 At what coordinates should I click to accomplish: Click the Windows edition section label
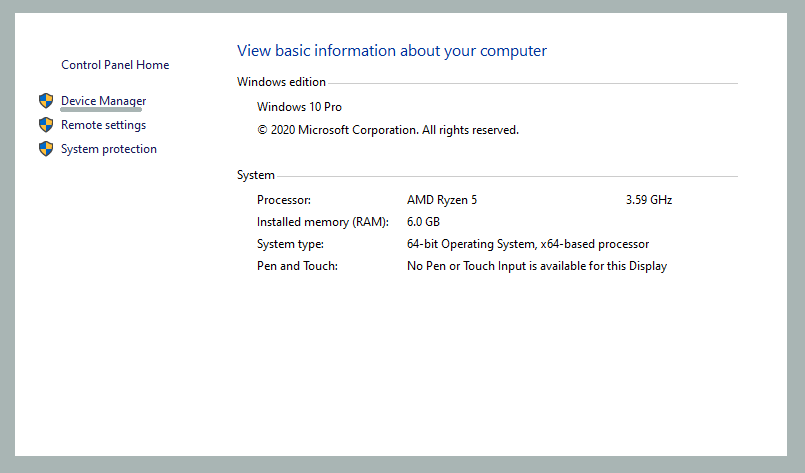(x=281, y=82)
